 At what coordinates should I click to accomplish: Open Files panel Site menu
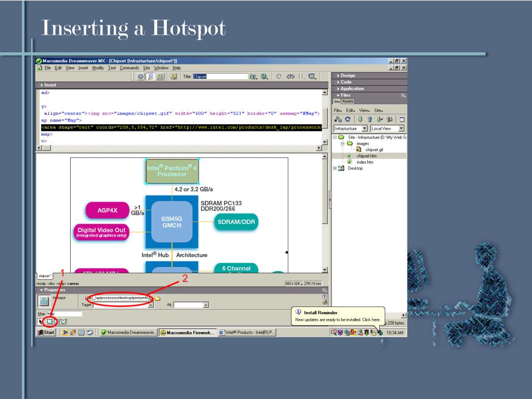[379, 111]
